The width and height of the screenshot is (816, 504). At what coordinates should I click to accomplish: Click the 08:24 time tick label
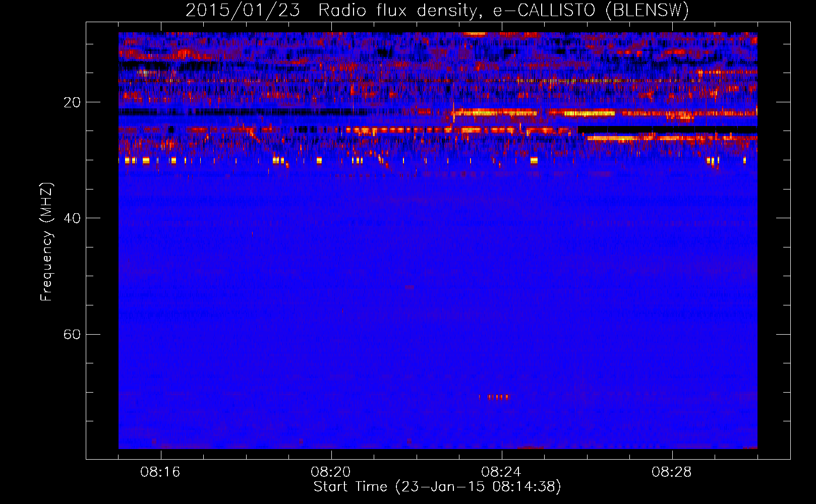pyautogui.click(x=501, y=472)
